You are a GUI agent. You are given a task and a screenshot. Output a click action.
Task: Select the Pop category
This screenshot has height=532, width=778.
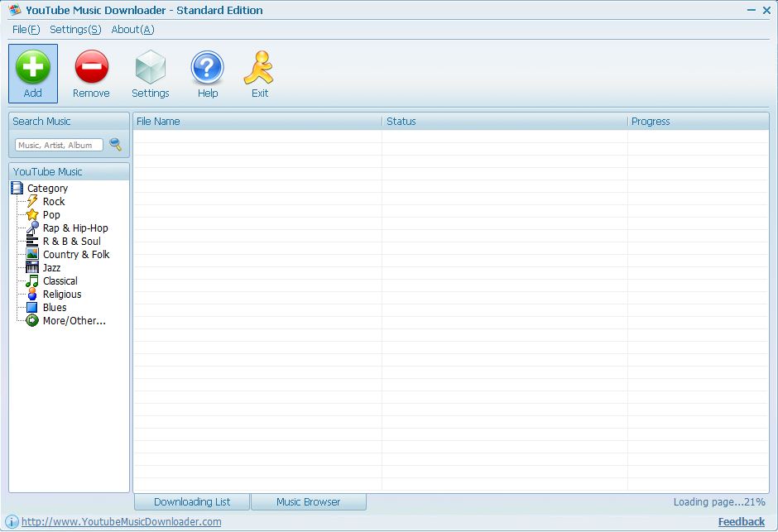pos(51,214)
